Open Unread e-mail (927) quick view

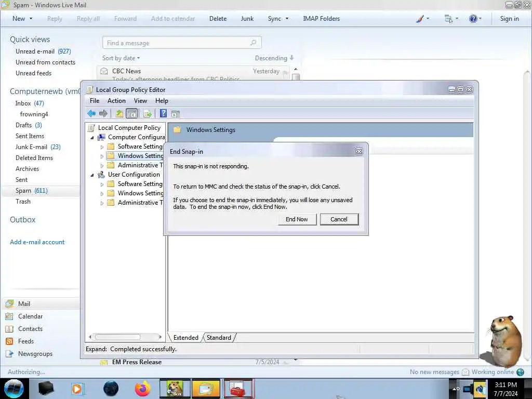43,51
